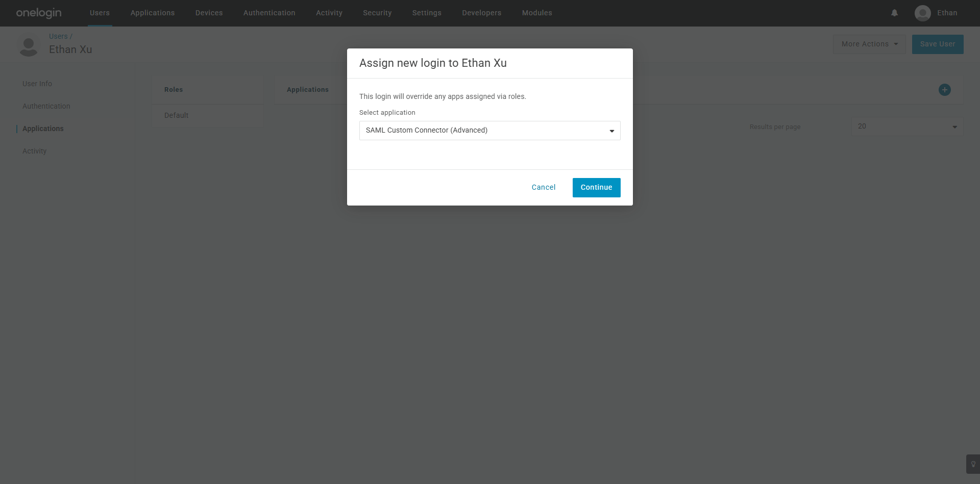Image resolution: width=980 pixels, height=484 pixels.
Task: Select the Authentication sidebar tab
Action: 46,106
